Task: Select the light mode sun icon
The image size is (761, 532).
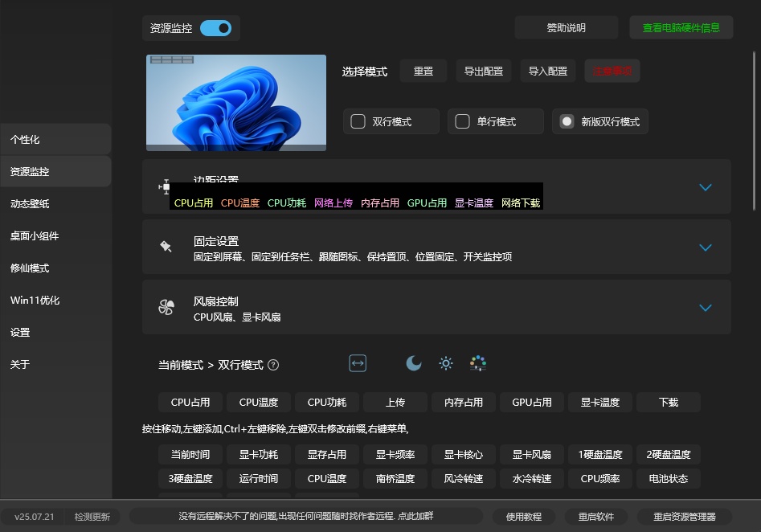Action: coord(446,363)
